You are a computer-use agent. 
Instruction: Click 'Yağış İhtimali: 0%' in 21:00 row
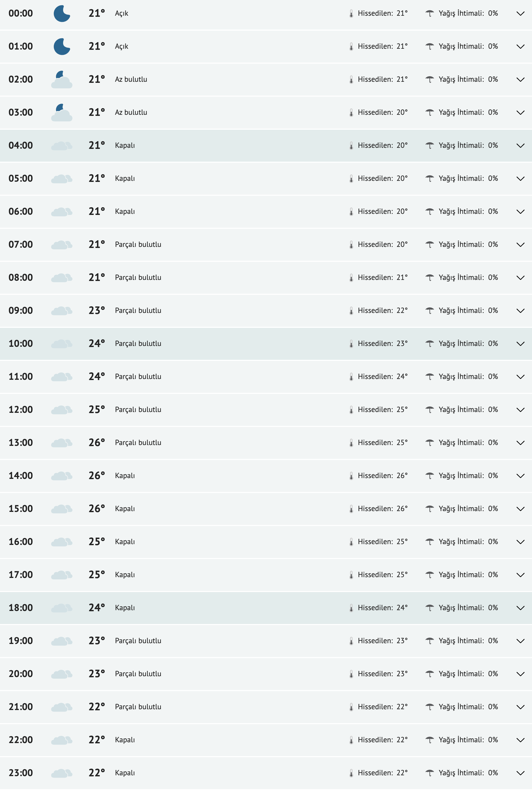tap(468, 707)
